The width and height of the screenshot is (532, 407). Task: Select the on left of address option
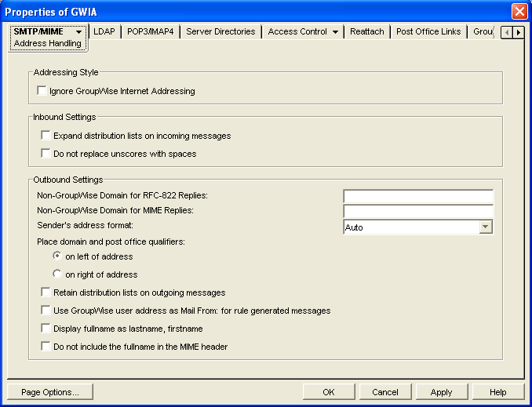pos(56,256)
